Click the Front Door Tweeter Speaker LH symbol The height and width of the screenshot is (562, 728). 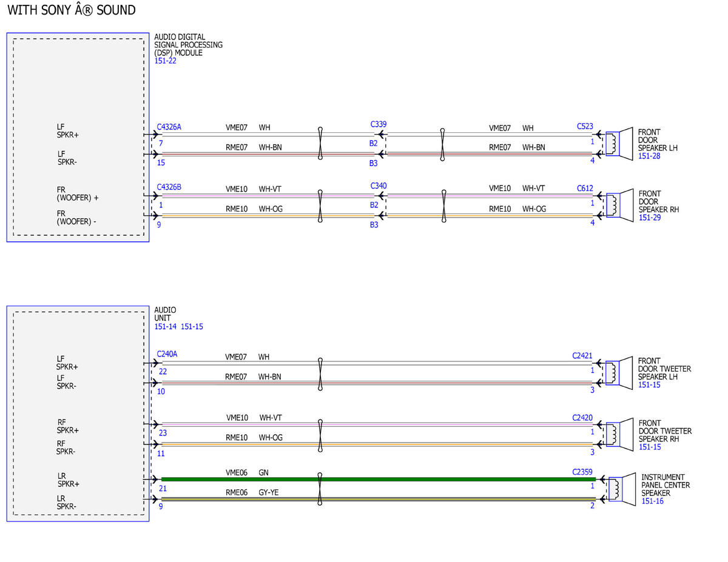[x=619, y=372]
